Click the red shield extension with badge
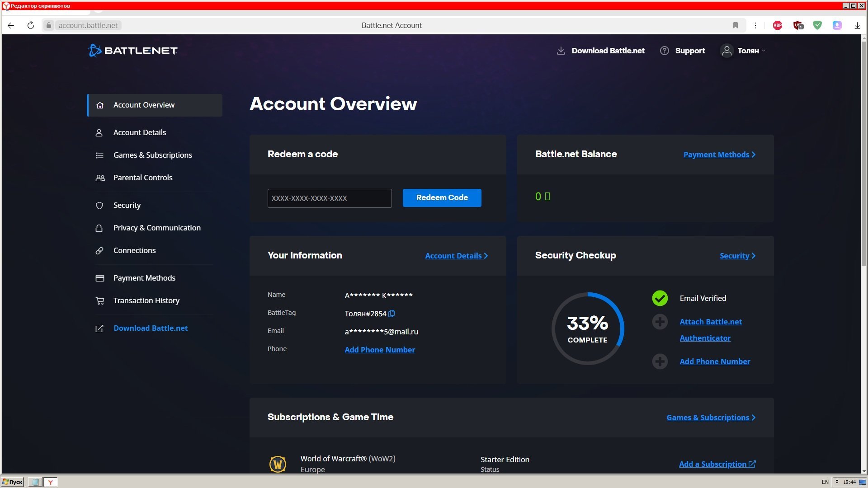Image resolution: width=868 pixels, height=488 pixels. pyautogui.click(x=798, y=25)
